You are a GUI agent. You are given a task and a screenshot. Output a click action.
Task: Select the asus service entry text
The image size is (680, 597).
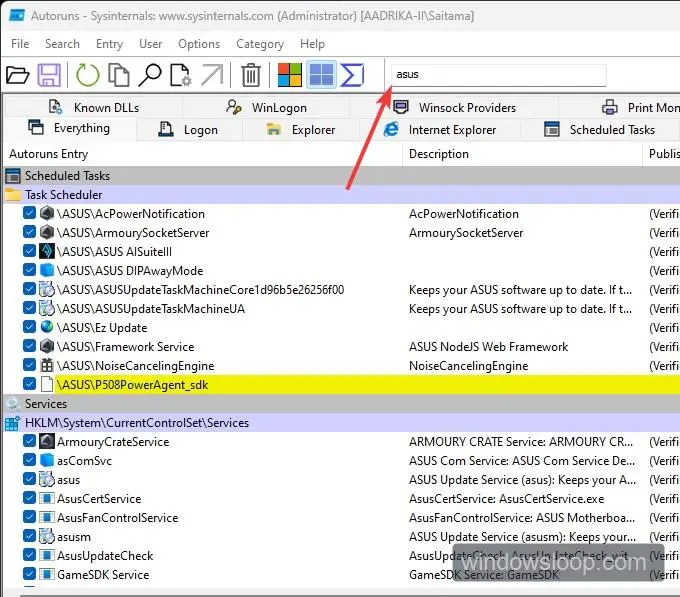(69, 480)
